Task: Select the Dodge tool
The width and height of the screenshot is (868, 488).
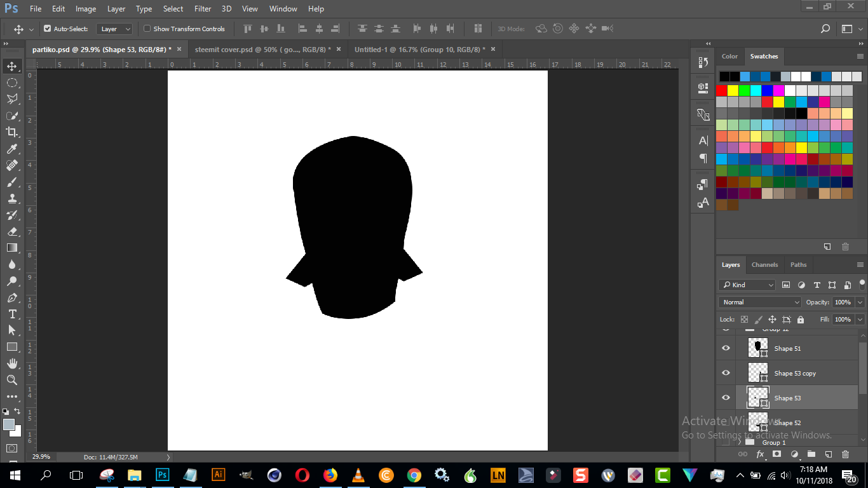Action: (12, 281)
